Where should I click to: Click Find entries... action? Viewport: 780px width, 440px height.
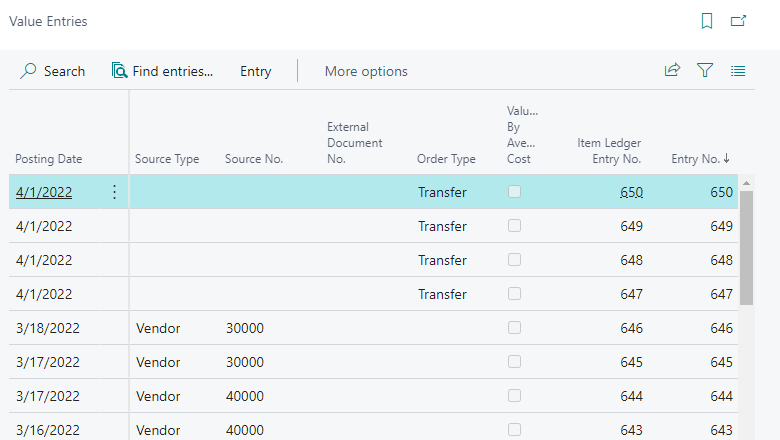coord(173,72)
